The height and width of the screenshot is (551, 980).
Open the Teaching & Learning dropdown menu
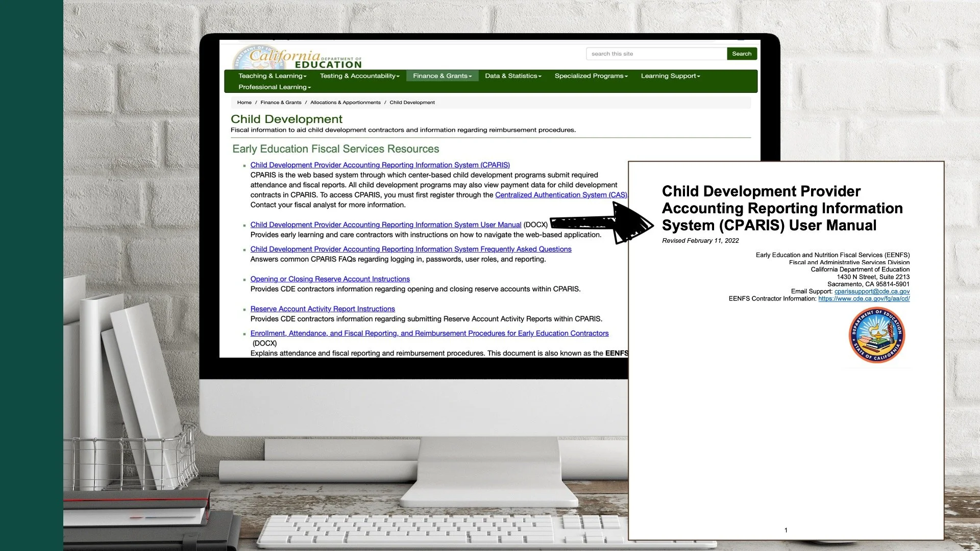click(x=272, y=76)
